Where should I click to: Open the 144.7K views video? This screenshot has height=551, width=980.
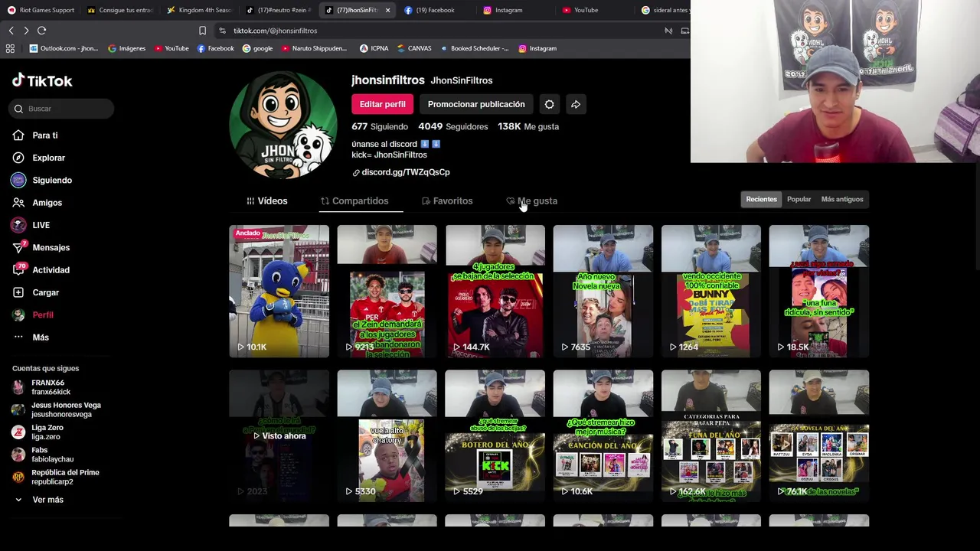(x=495, y=291)
